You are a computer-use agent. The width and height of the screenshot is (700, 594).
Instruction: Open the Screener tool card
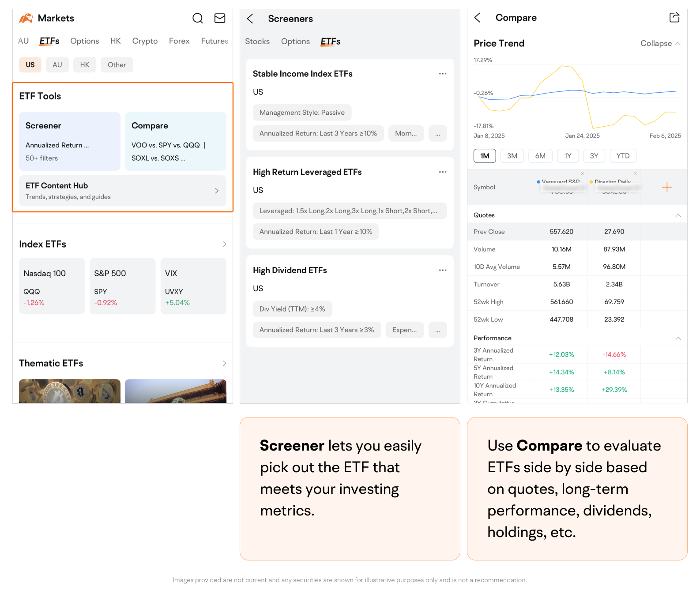(70, 141)
